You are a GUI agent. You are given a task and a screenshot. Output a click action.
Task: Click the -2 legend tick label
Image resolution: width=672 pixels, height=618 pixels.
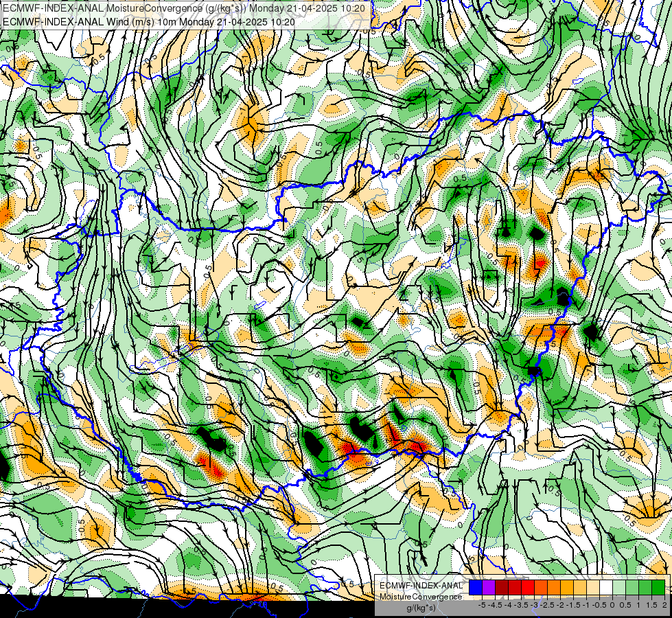pos(560,605)
